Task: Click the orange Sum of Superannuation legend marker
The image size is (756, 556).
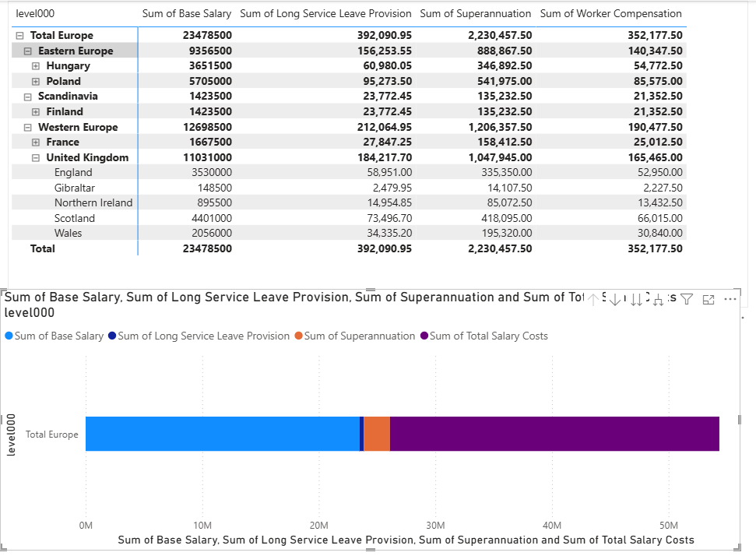Action: (298, 336)
